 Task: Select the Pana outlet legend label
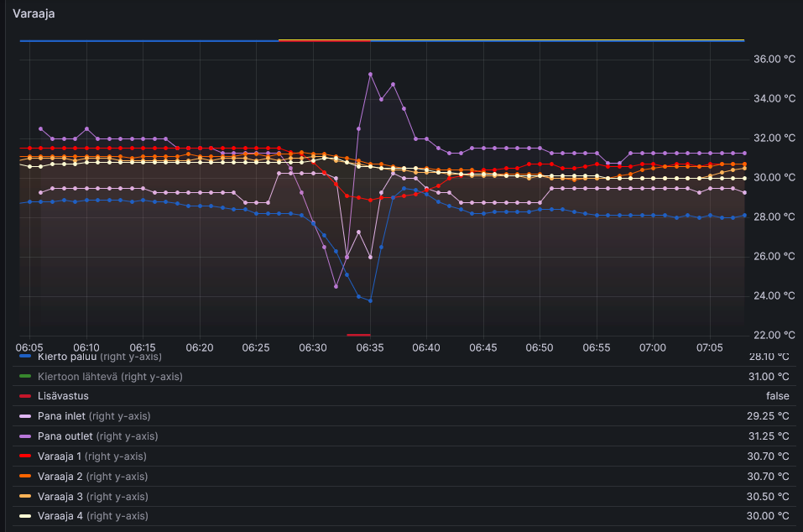65,436
